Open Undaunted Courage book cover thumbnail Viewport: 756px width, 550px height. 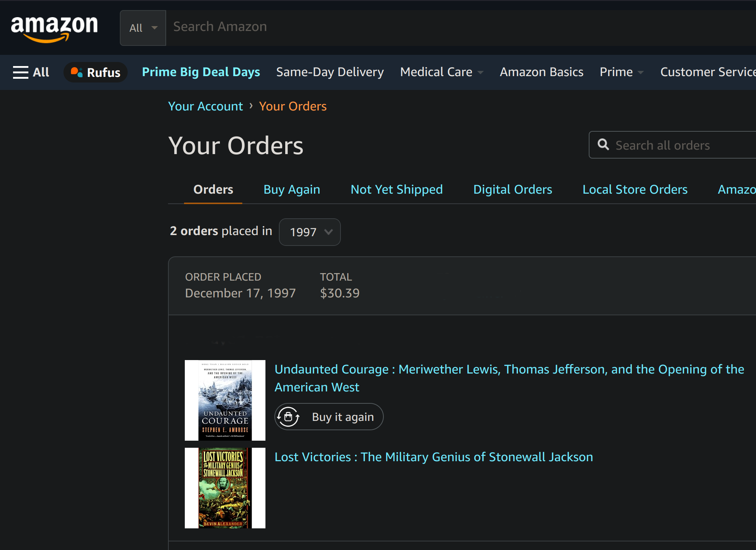coord(225,400)
